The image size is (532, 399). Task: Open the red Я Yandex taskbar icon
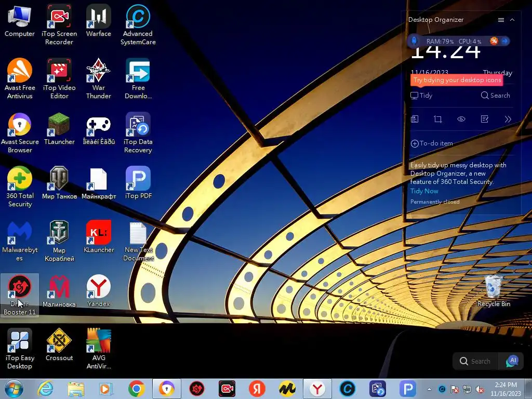point(257,389)
